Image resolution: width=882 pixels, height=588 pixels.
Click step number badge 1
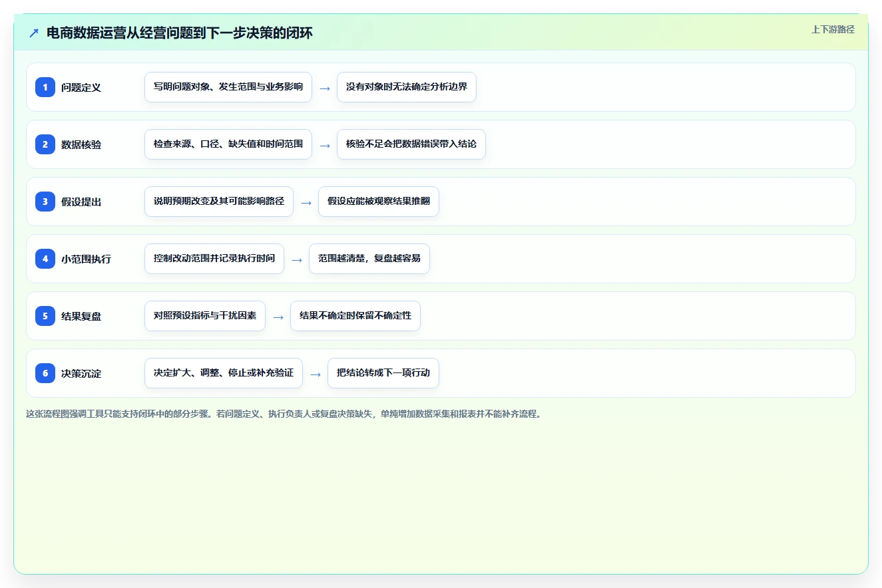pos(45,87)
